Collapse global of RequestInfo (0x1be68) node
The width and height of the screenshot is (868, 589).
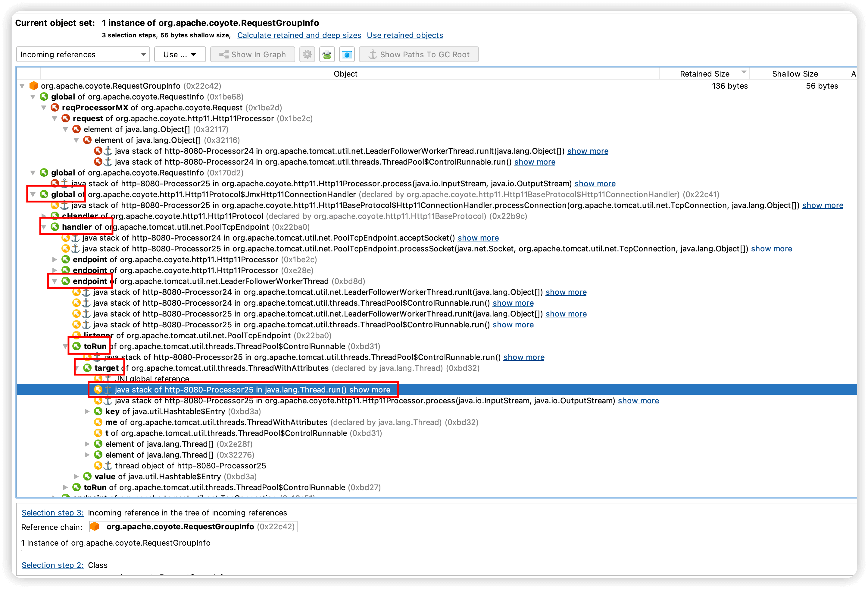coord(33,97)
